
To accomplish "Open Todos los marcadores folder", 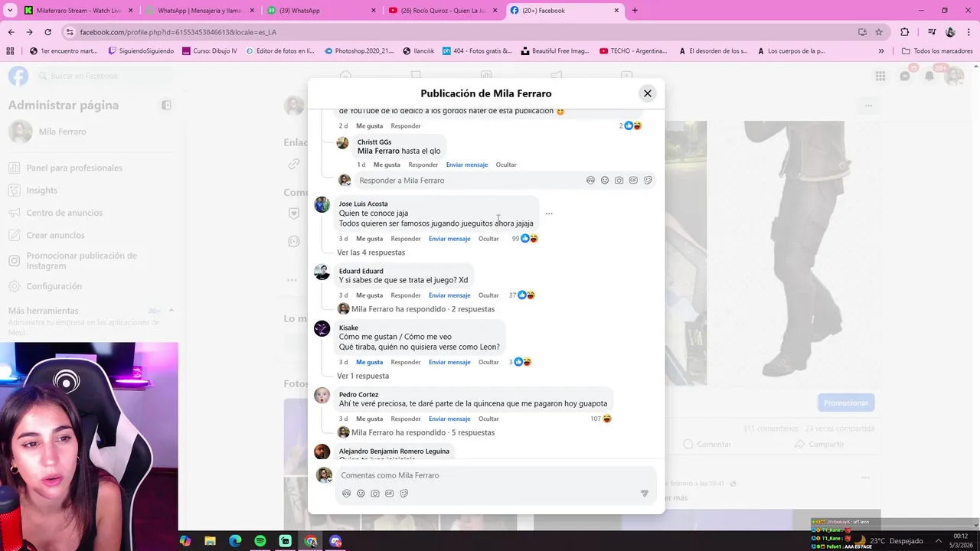I will (937, 51).
